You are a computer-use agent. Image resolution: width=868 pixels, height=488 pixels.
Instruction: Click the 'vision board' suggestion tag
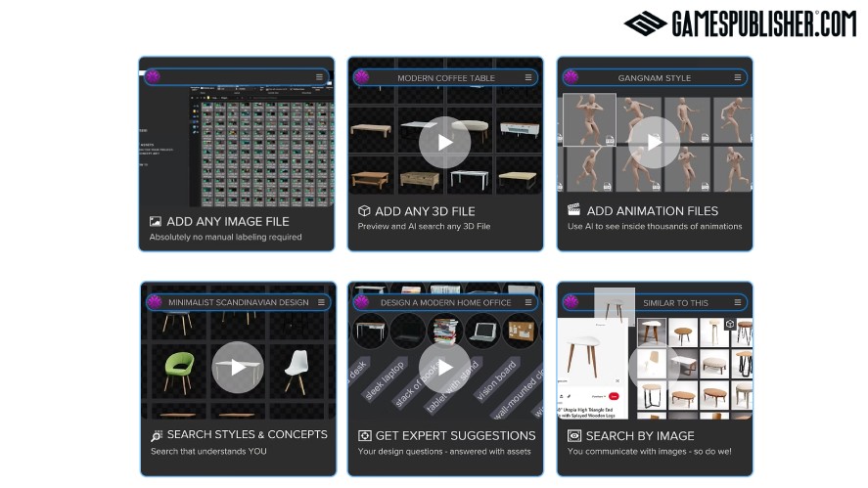click(x=496, y=380)
